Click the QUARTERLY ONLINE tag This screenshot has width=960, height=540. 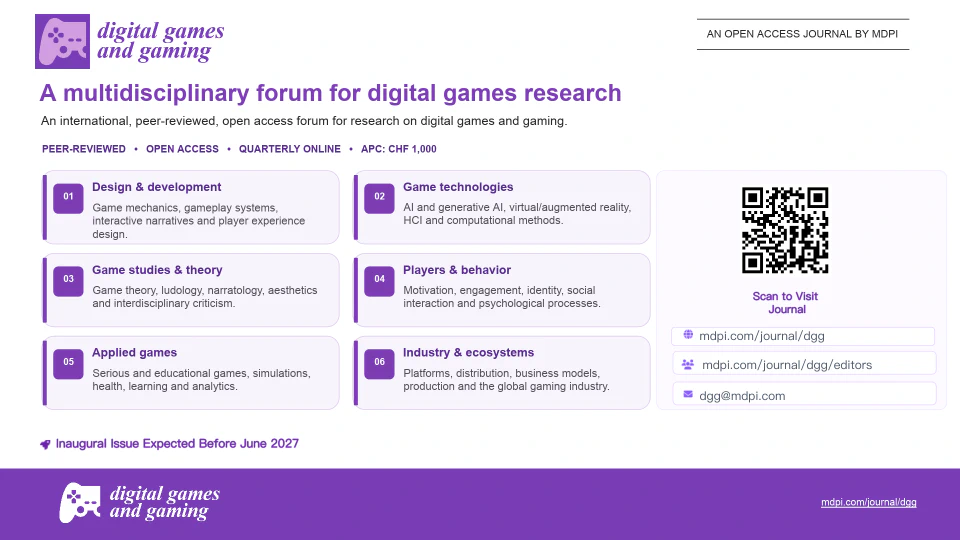(290, 149)
